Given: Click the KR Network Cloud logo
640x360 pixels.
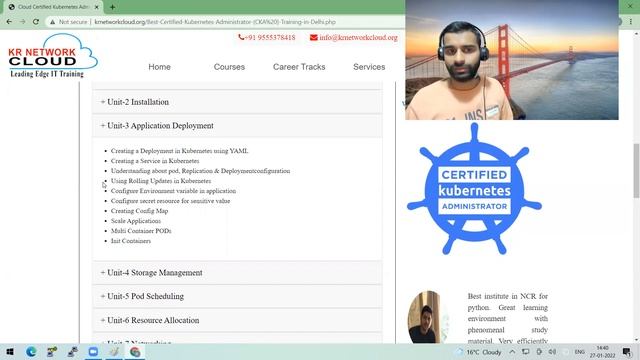Looking at the screenshot, I should (x=52, y=56).
